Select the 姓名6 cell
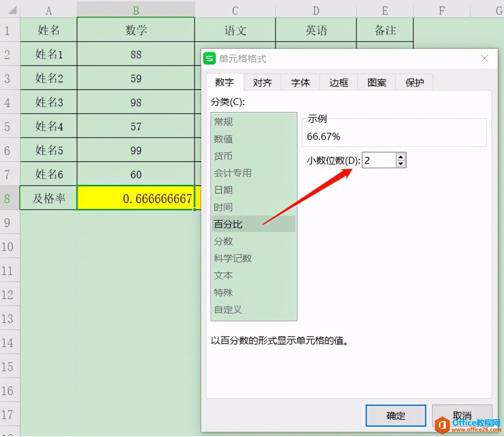504x437 pixels. (48, 174)
